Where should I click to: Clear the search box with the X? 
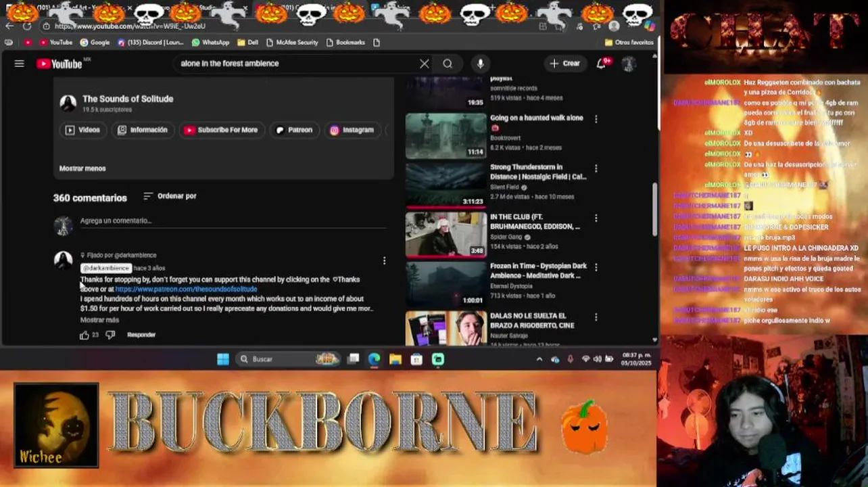[x=424, y=64]
